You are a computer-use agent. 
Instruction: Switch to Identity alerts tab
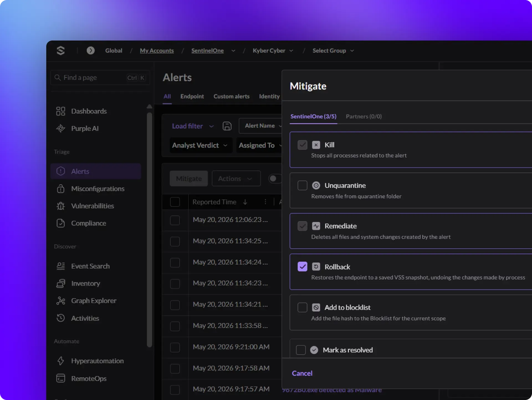(x=269, y=97)
